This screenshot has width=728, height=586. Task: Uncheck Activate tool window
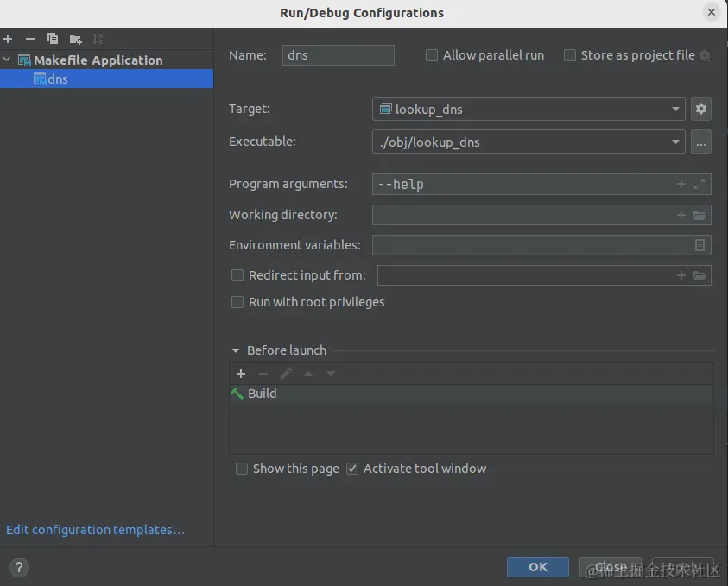click(352, 469)
